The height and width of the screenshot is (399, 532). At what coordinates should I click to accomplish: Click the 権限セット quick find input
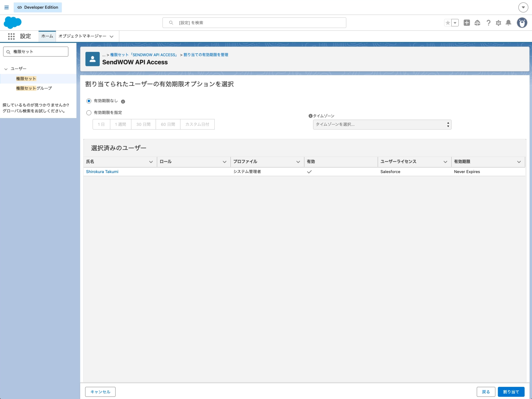(x=36, y=52)
